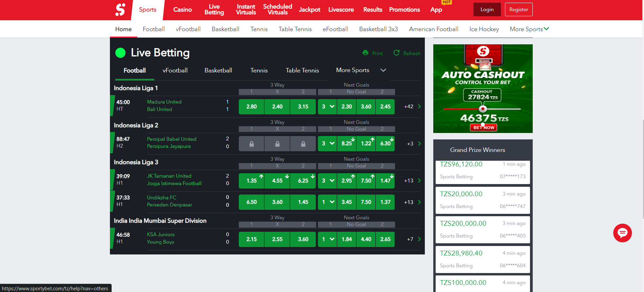Screen dimensions: 644x292
Task: Expand More Sports in the top navigation
Action: click(x=529, y=29)
